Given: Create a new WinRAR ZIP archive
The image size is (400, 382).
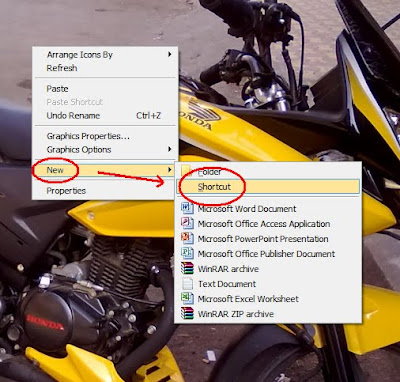Looking at the screenshot, I should tap(268, 314).
